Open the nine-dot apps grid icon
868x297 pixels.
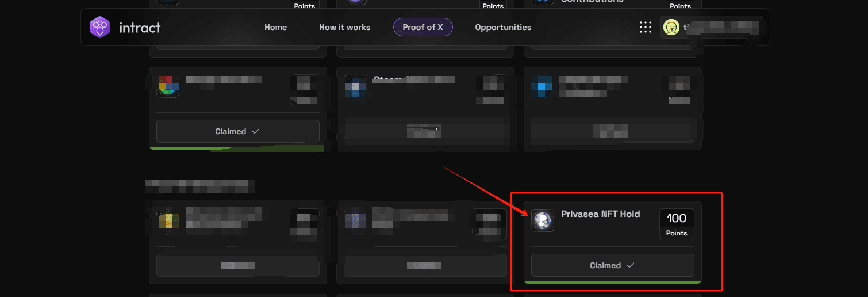click(646, 27)
